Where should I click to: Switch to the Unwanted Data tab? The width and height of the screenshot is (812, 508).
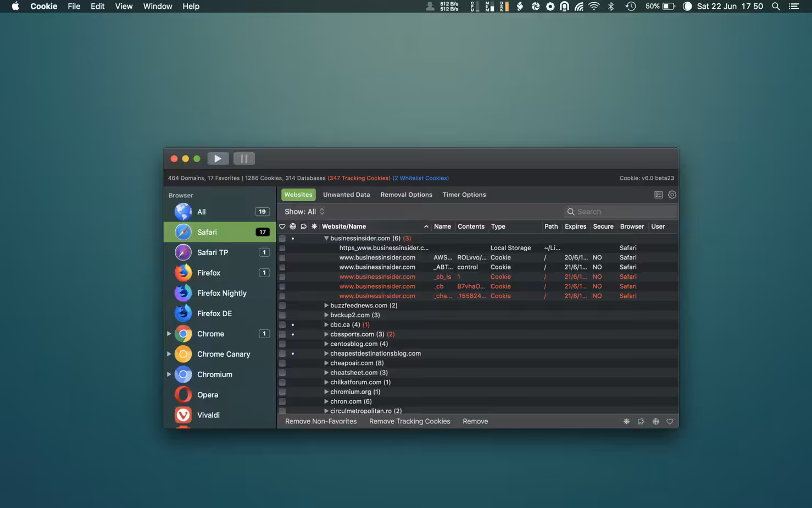click(347, 195)
